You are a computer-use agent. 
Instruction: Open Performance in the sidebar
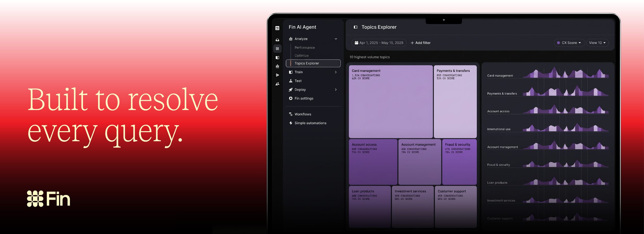point(305,48)
